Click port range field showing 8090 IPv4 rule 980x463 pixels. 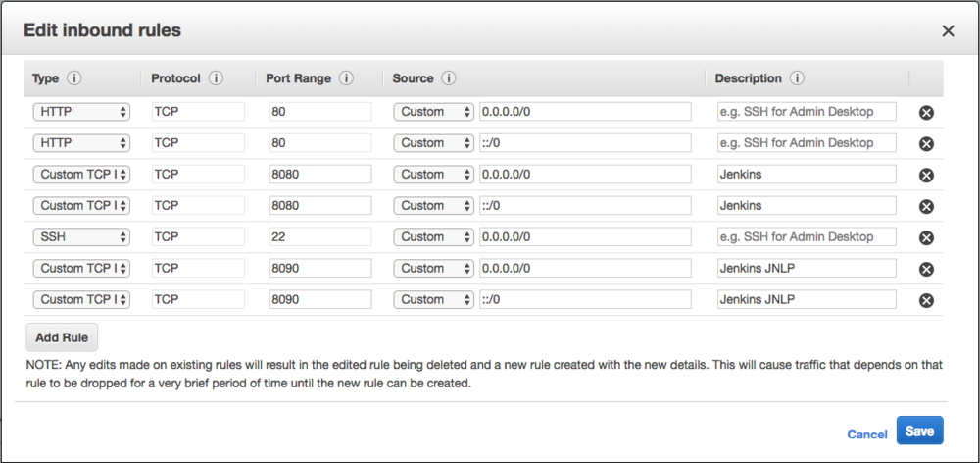(x=320, y=269)
